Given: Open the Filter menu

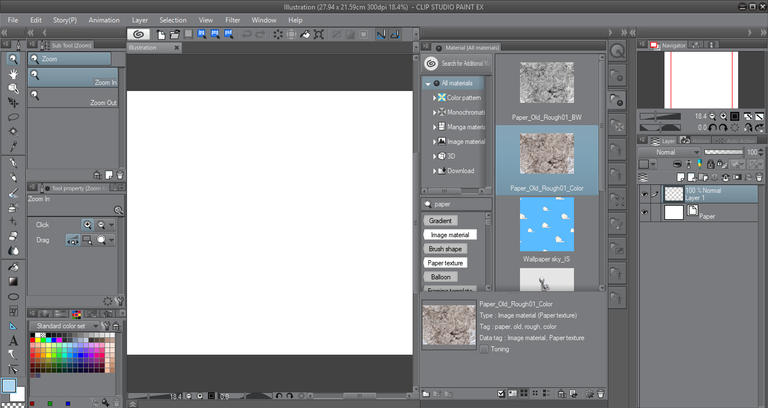Looking at the screenshot, I should 233,20.
